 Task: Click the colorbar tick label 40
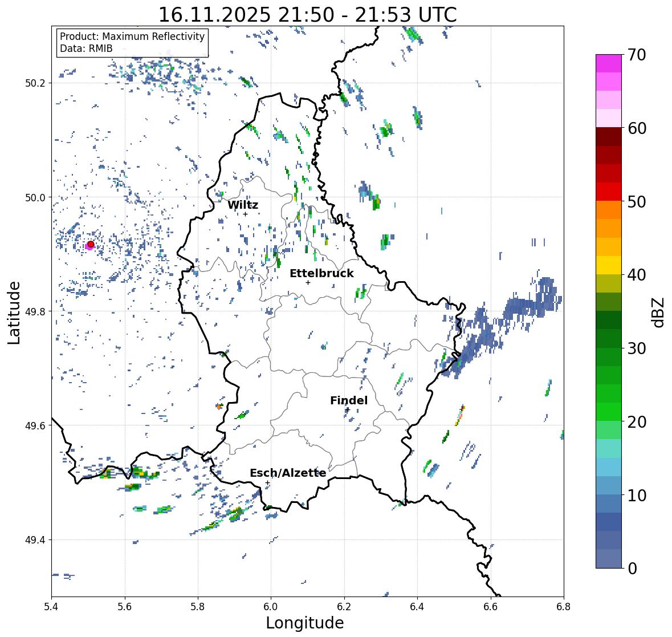[637, 275]
